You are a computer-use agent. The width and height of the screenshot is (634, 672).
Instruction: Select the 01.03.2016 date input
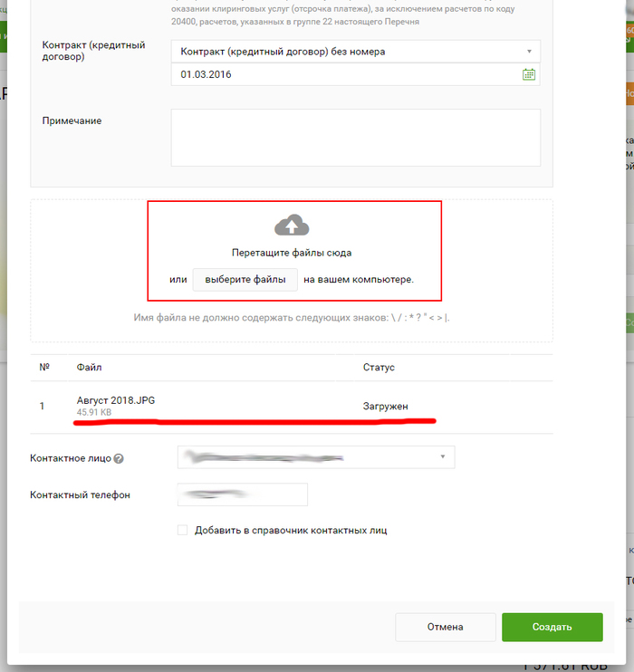coord(344,74)
